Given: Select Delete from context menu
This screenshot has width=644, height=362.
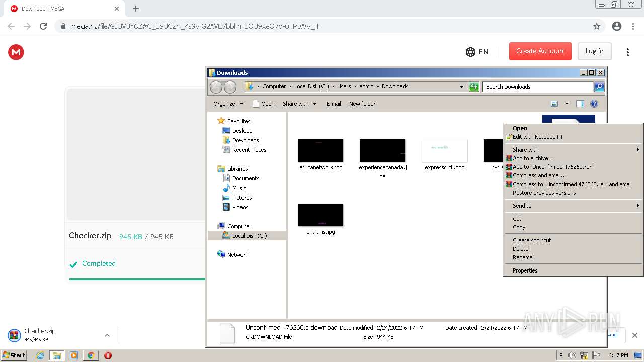Looking at the screenshot, I should pos(574,249).
